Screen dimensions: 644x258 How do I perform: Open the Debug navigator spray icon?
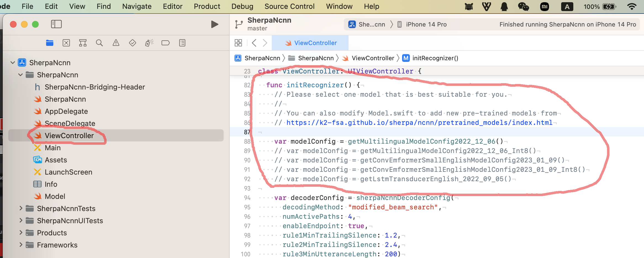pyautogui.click(x=149, y=43)
